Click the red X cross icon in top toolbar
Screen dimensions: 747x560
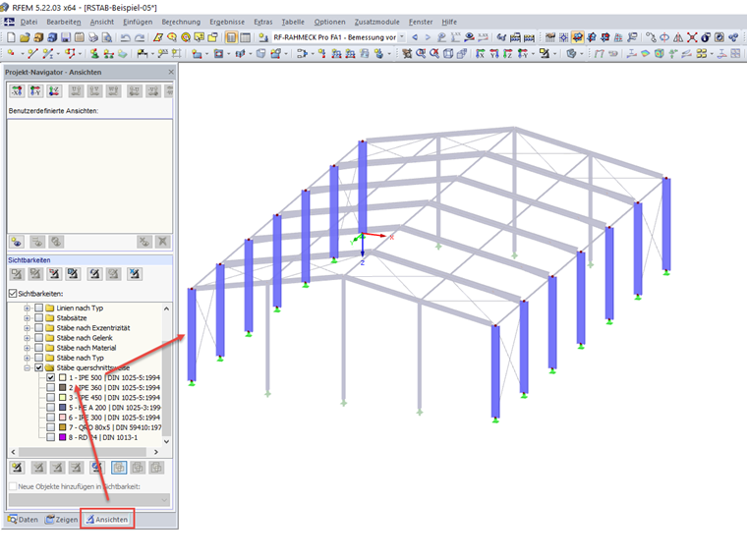pos(692,37)
